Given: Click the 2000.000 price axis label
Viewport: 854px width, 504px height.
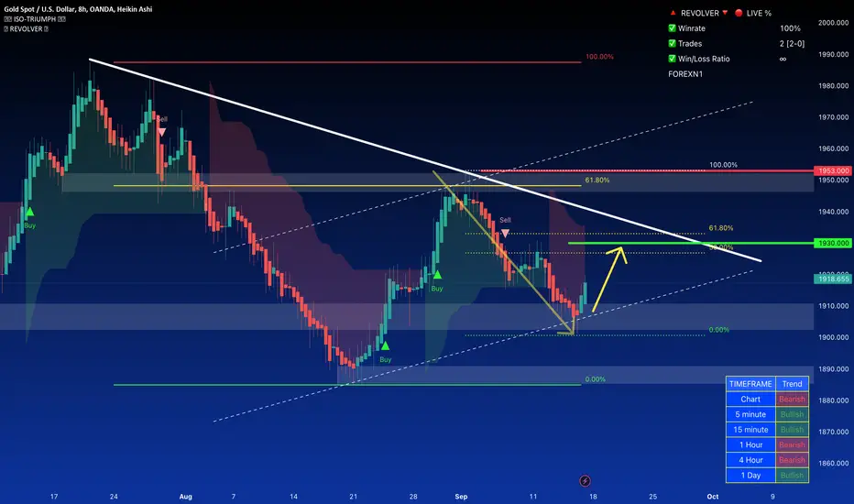Looking at the screenshot, I should pyautogui.click(x=833, y=23).
